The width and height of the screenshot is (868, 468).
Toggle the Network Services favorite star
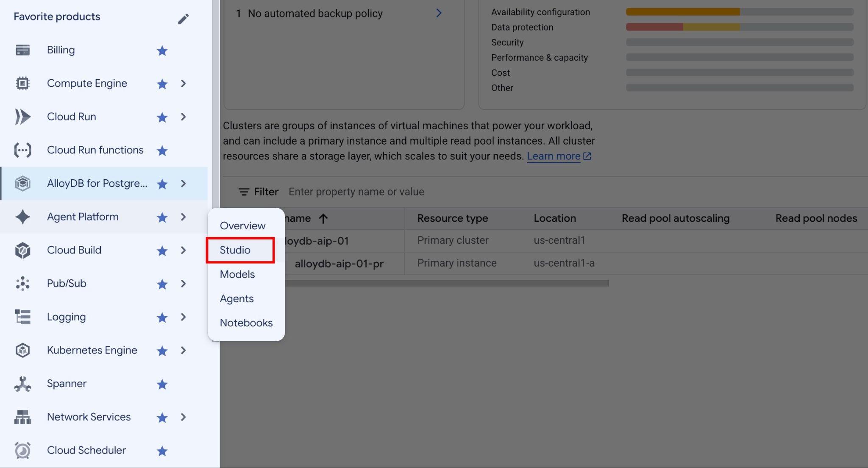[x=162, y=418]
